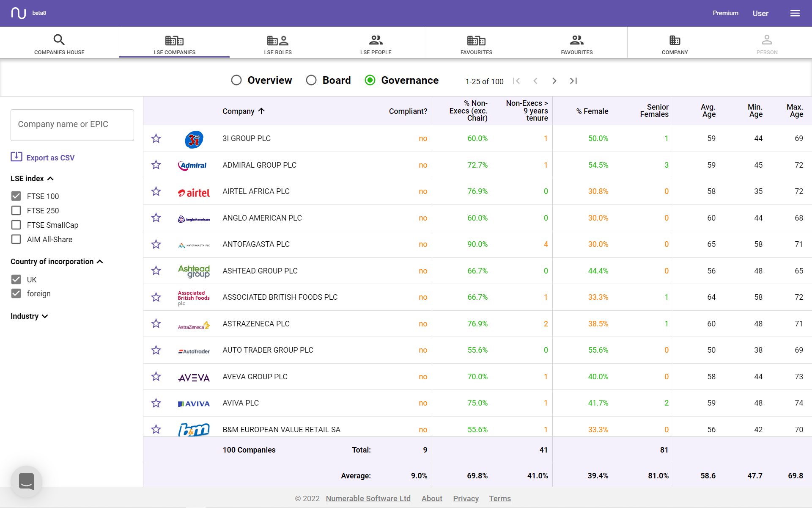The width and height of the screenshot is (812, 508).
Task: Tick AIM All-Share checkbox
Action: tap(16, 239)
